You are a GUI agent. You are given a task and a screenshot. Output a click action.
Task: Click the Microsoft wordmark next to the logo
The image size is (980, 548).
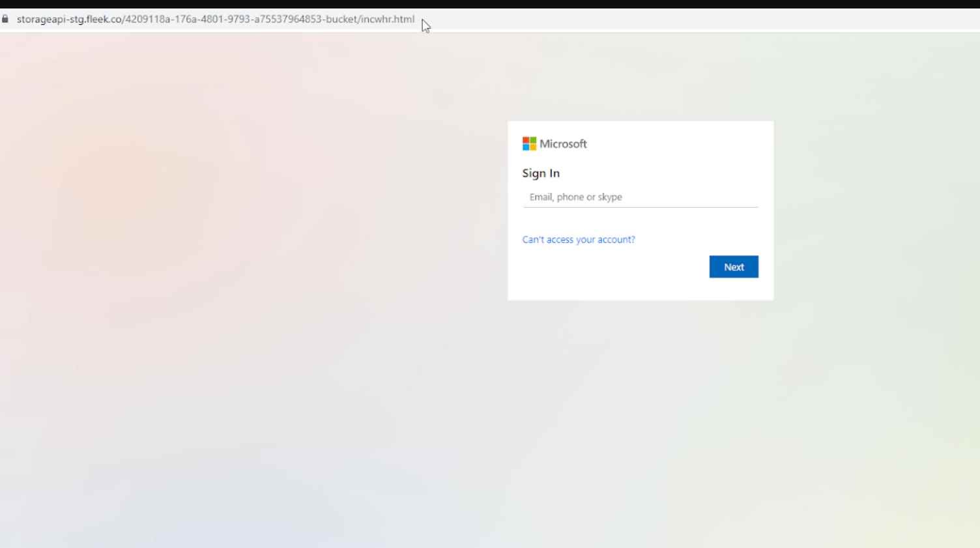(564, 143)
